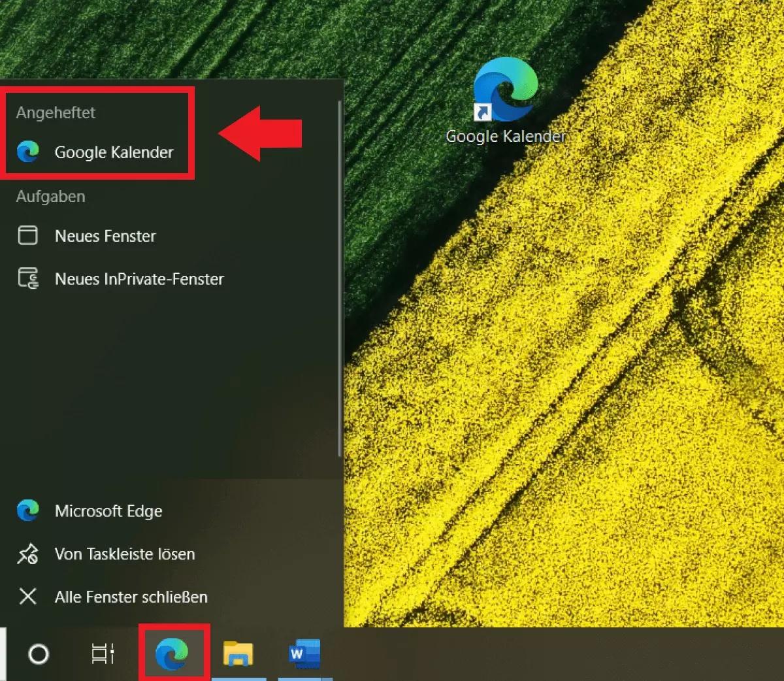784x681 pixels.
Task: Click the Cortana circle icon
Action: pos(39,654)
